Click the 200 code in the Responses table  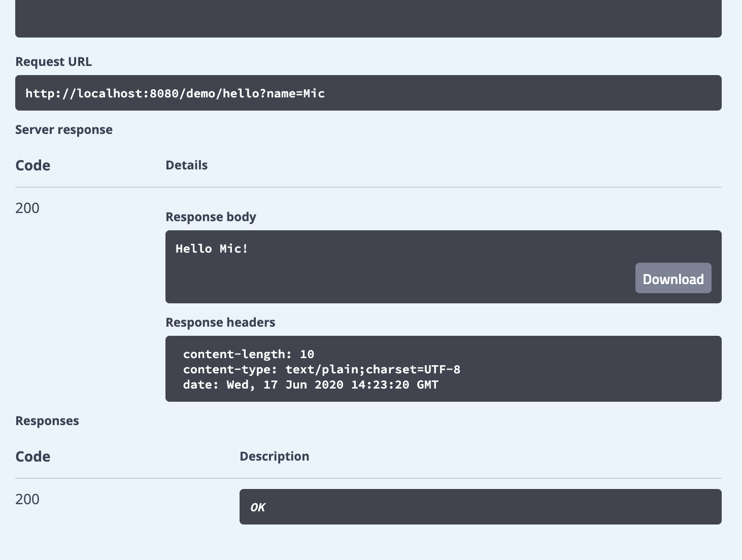coord(27,499)
